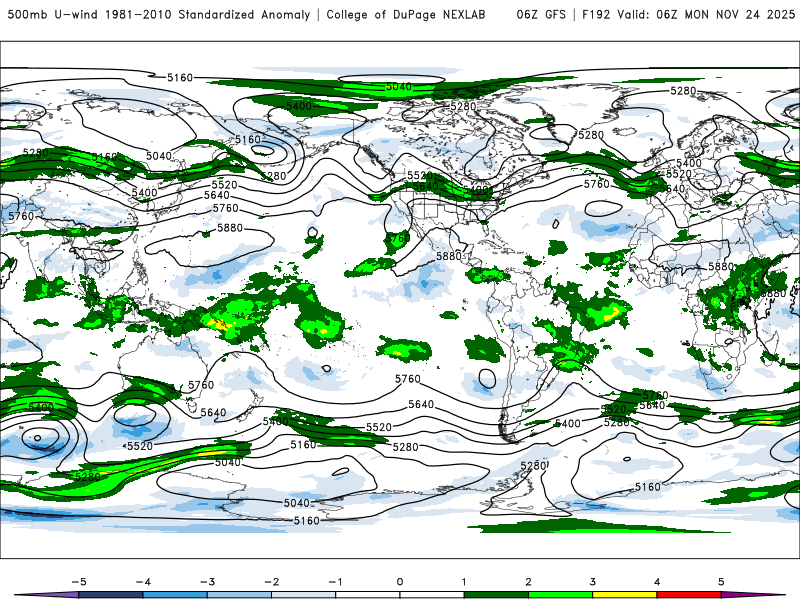Click the yellow anomaly patch in the tropical Atlantic
Viewport: 800px width, 600px height.
[613, 313]
